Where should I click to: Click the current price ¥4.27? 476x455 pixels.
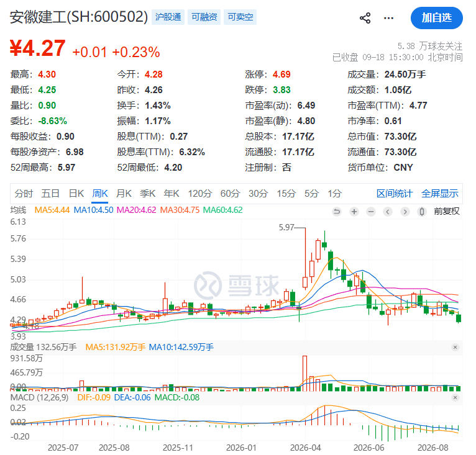[x=37, y=48]
